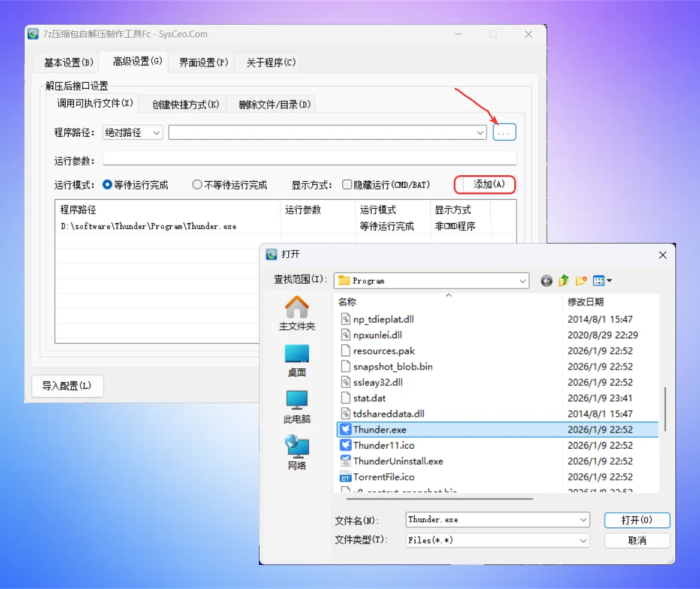Select the 不等待运行完成 radio button

click(x=197, y=185)
